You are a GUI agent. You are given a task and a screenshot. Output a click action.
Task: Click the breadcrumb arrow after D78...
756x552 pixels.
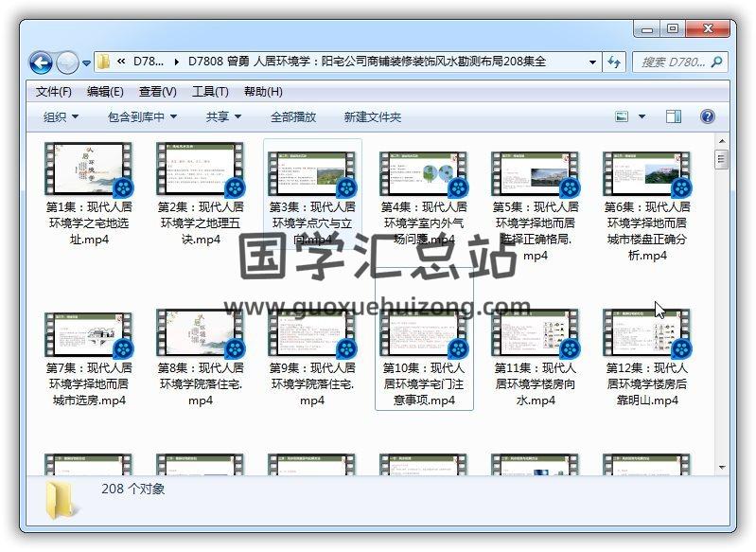[x=177, y=62]
